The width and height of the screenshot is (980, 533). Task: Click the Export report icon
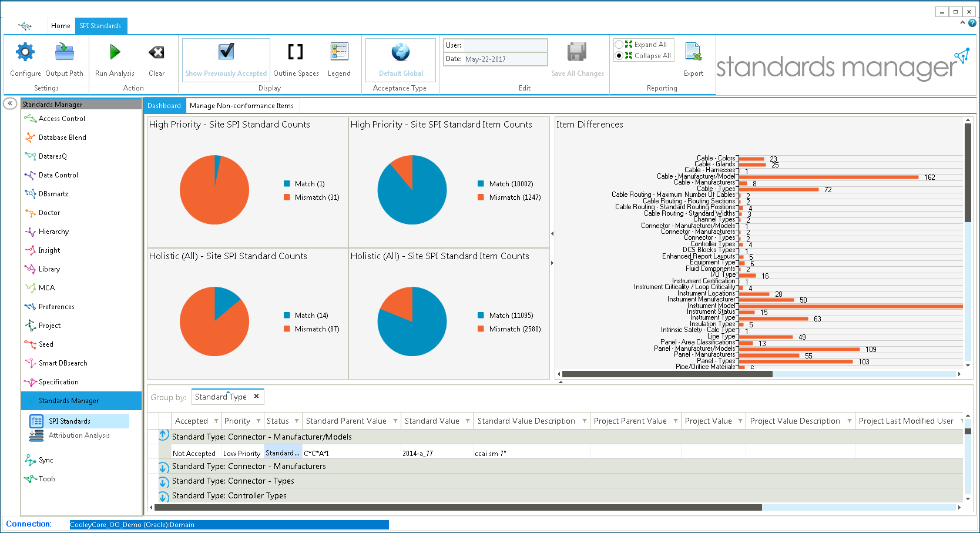(x=693, y=52)
